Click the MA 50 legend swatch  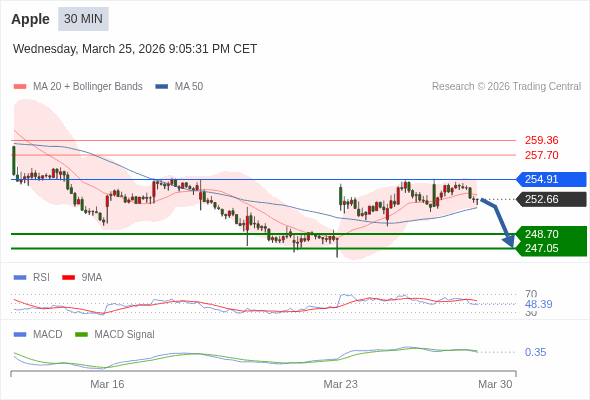tap(162, 87)
